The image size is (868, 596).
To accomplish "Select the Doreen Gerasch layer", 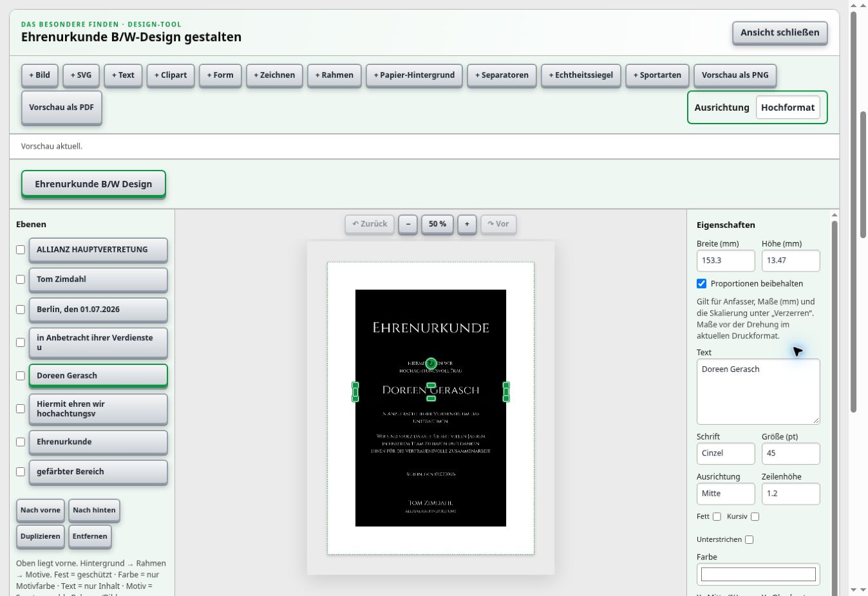I will (98, 376).
